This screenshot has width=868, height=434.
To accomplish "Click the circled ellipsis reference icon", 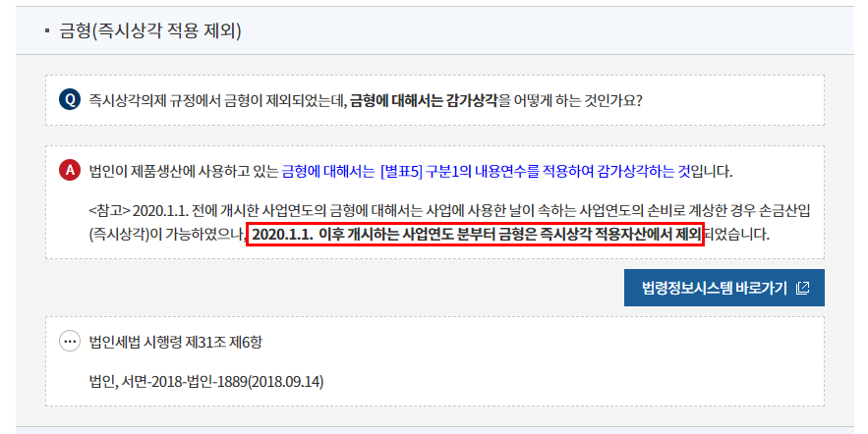I will (x=70, y=341).
